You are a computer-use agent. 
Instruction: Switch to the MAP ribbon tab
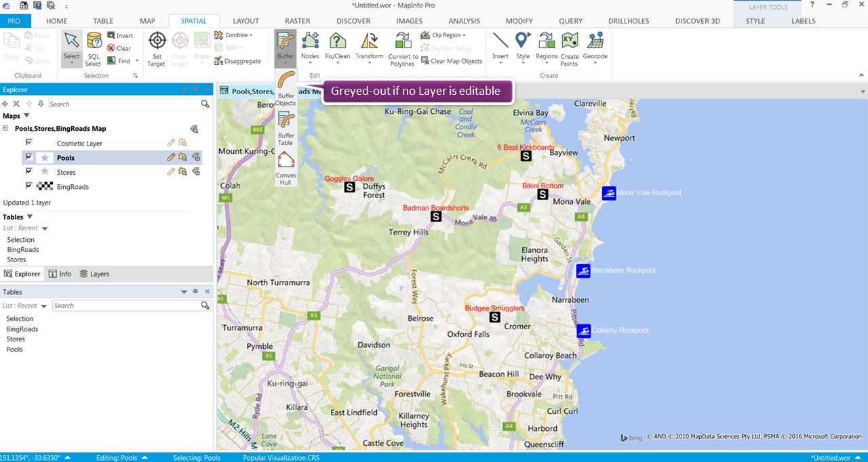point(147,21)
